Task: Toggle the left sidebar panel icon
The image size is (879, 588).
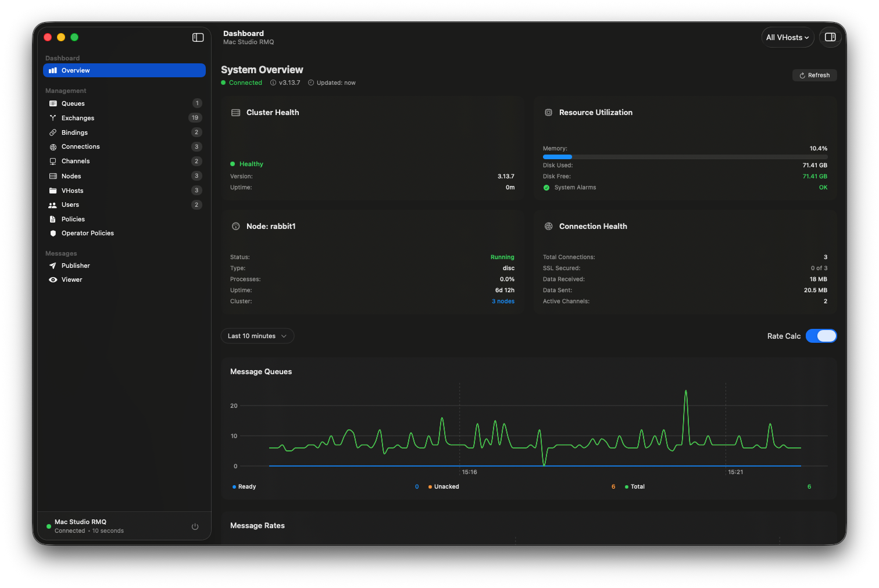Action: click(x=198, y=37)
